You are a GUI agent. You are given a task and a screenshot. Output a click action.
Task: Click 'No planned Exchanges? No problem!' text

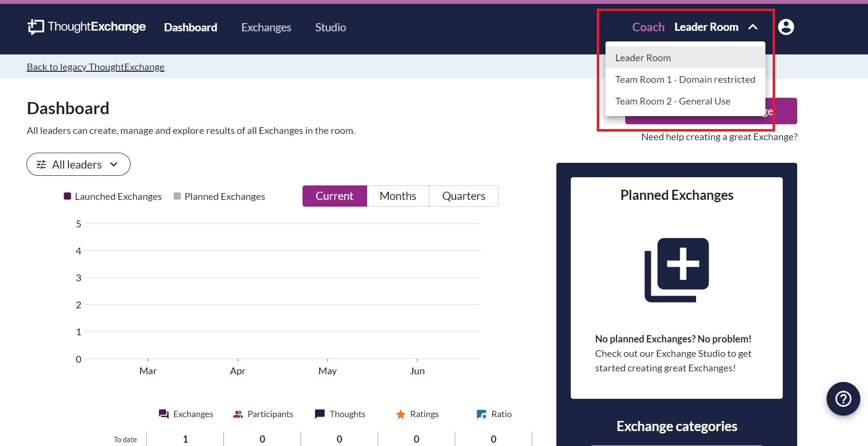673,339
